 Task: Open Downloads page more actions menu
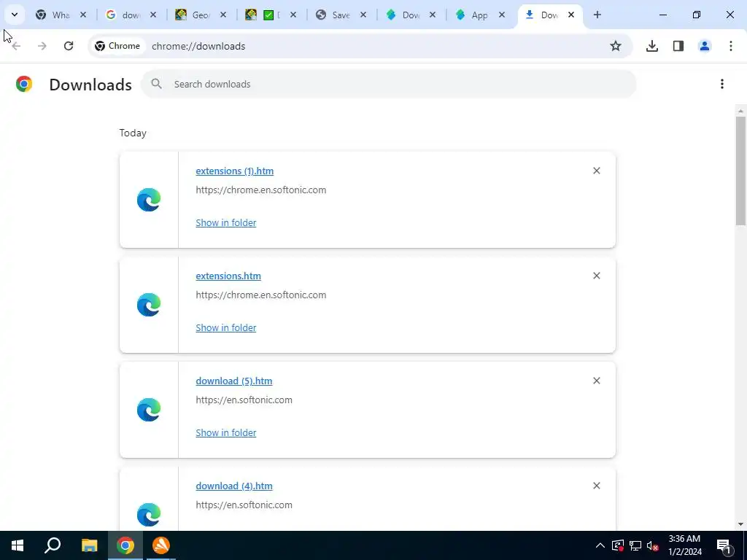tap(722, 84)
